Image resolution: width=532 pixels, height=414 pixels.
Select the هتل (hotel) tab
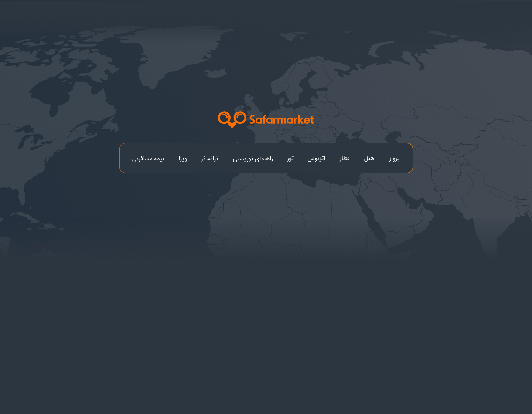coord(369,159)
